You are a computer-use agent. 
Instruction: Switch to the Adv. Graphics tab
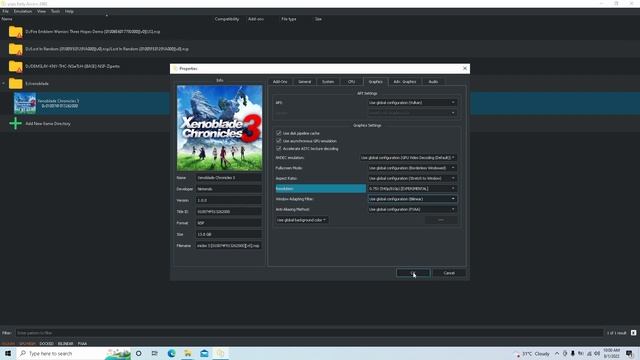pyautogui.click(x=405, y=82)
